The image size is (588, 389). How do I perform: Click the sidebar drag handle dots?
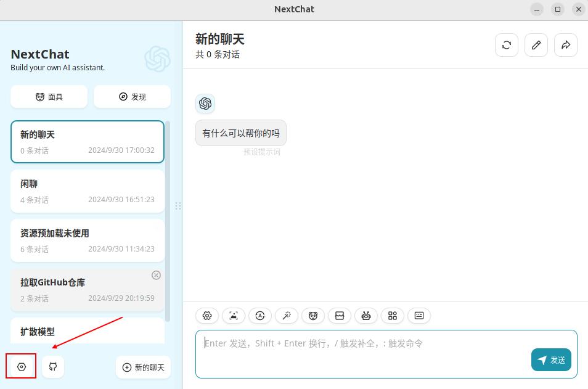(178, 206)
